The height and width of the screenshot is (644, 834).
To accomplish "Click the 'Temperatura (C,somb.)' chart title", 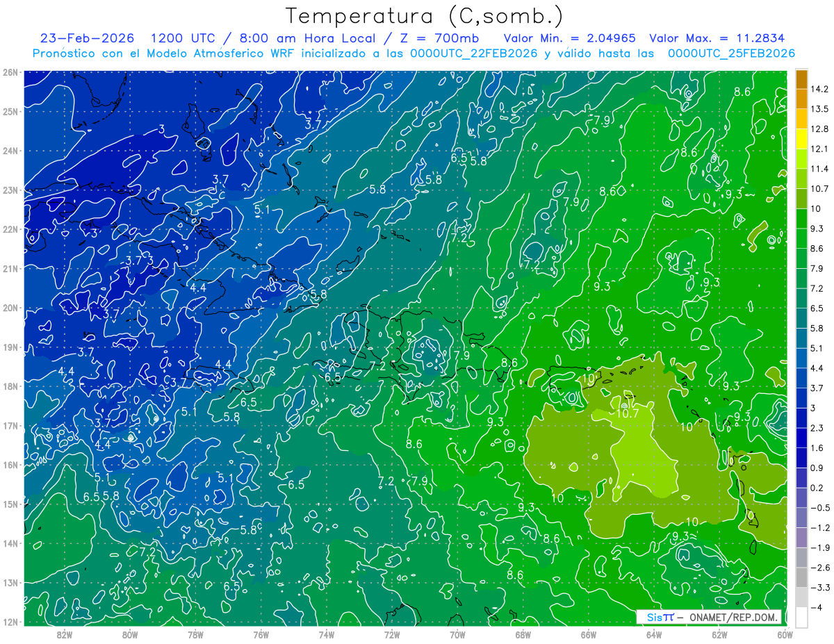I will (425, 15).
